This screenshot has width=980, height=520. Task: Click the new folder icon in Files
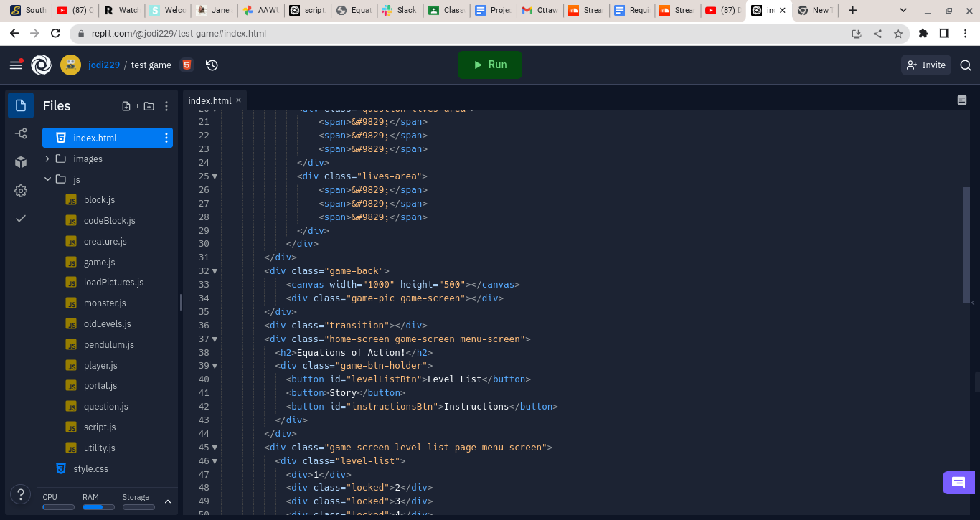click(x=149, y=106)
